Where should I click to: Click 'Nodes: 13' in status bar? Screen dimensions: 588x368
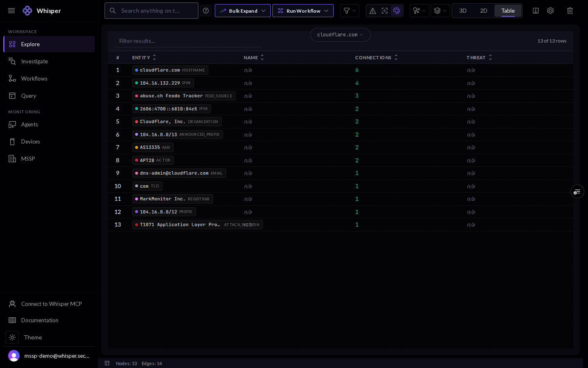coord(127,364)
